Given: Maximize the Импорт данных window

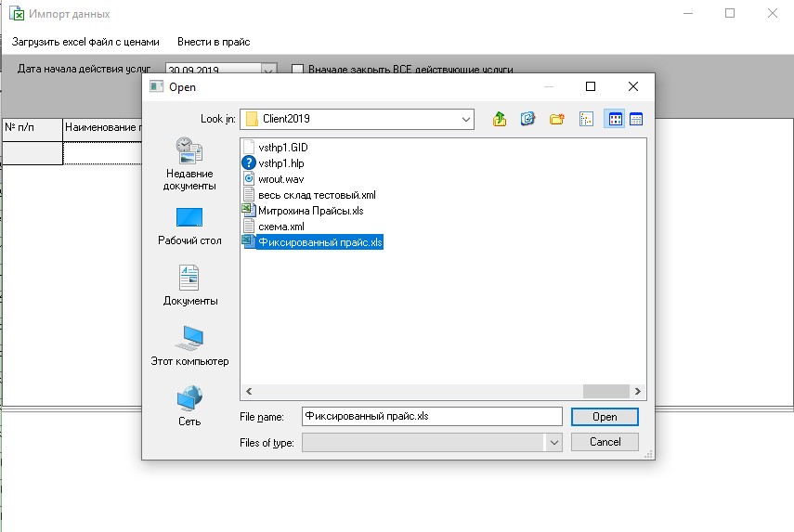Looking at the screenshot, I should tap(730, 14).
